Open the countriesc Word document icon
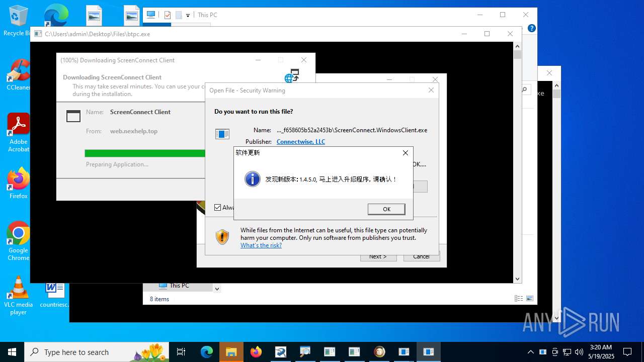 [54, 295]
